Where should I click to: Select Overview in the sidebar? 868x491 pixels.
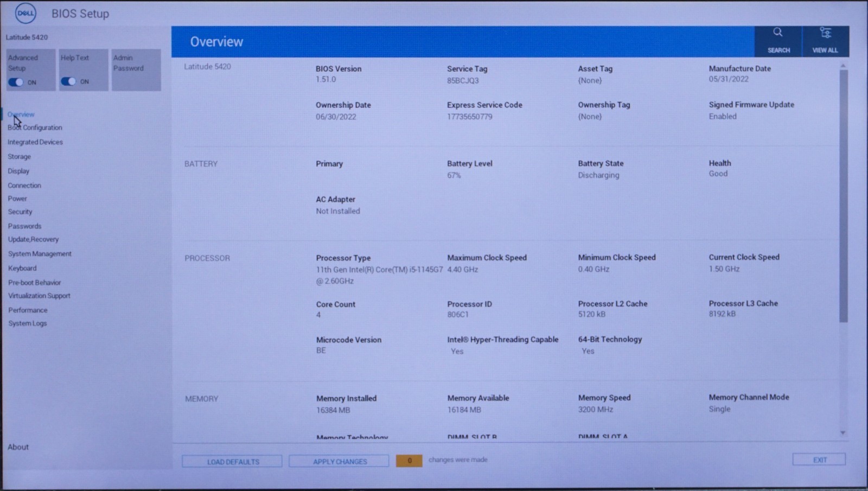pos(21,114)
